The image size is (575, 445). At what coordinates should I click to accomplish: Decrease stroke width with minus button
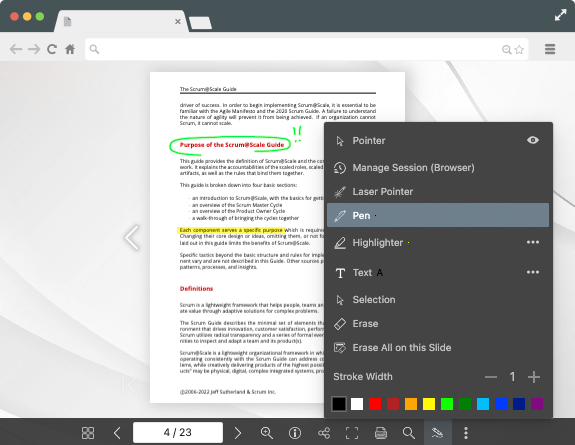pos(491,377)
